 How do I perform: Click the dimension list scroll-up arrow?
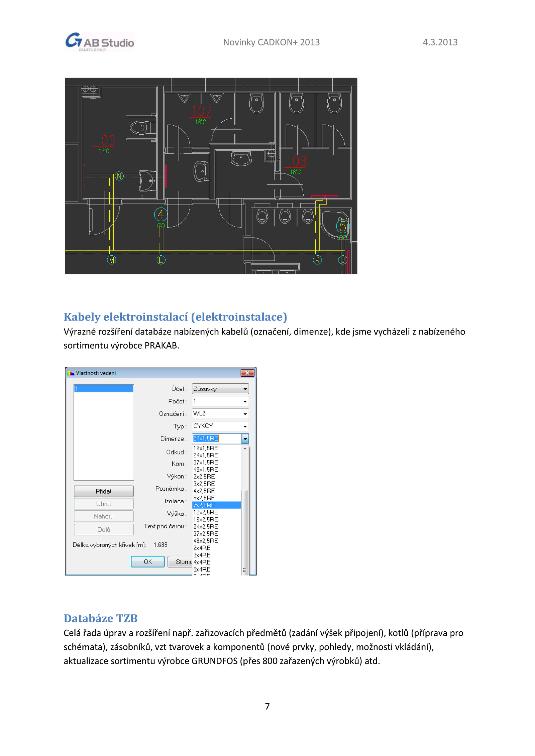point(245,448)
